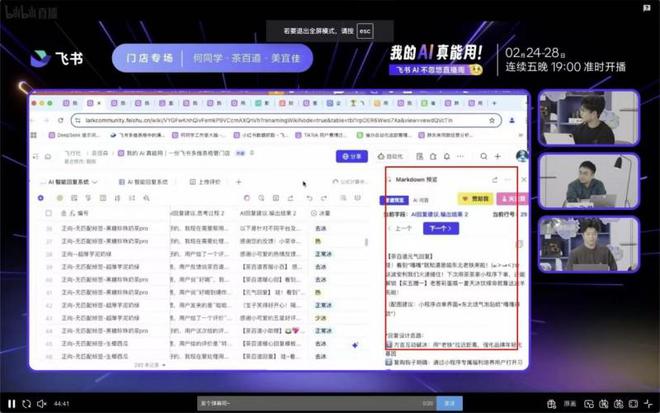Click the notification bell icon
Screen dimensions: 660x413
447,156
